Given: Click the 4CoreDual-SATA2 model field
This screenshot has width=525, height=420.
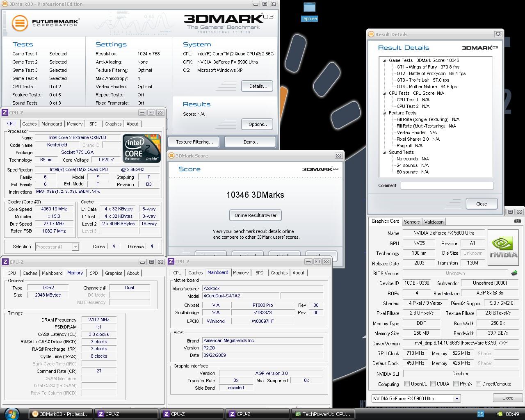Looking at the screenshot, I should (240, 296).
